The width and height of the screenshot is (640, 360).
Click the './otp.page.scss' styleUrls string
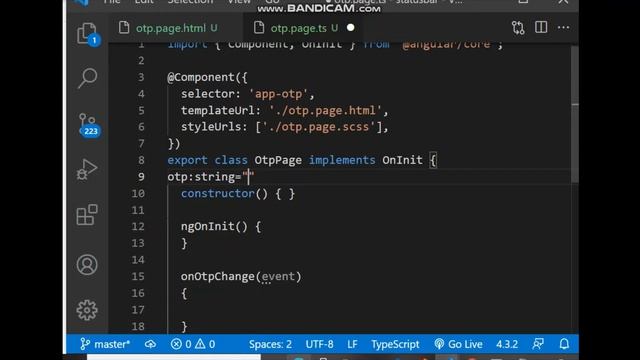[x=319, y=127]
